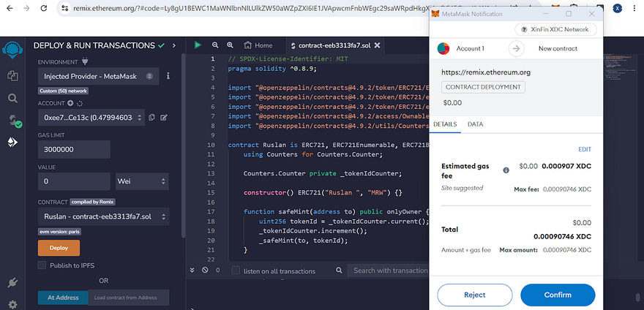The height and width of the screenshot is (310, 644).
Task: Expand the Contract selection dropdown
Action: click(x=103, y=216)
